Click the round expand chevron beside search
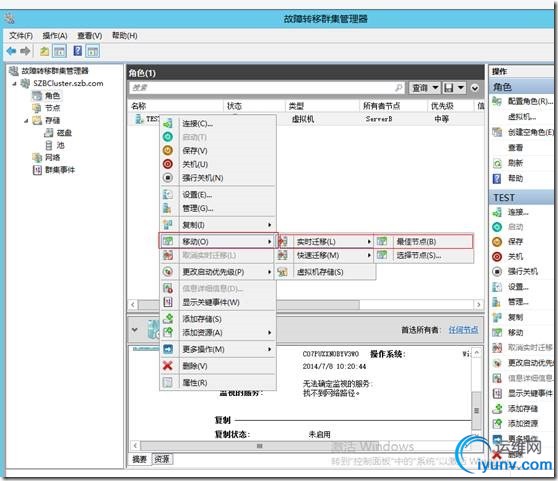The height and width of the screenshot is (481, 558). [475, 88]
